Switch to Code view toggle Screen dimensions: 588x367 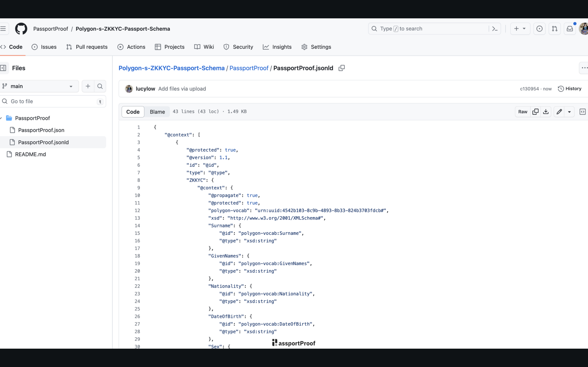(133, 112)
